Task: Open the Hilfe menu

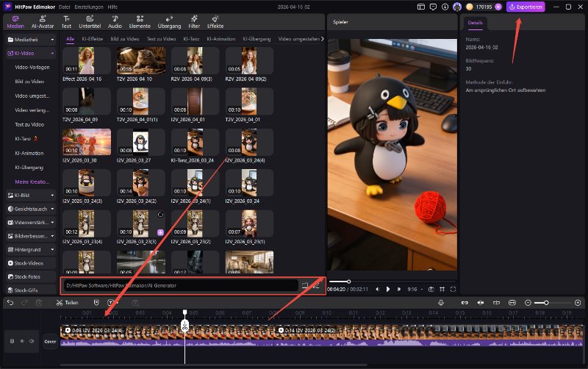Action: tap(112, 7)
